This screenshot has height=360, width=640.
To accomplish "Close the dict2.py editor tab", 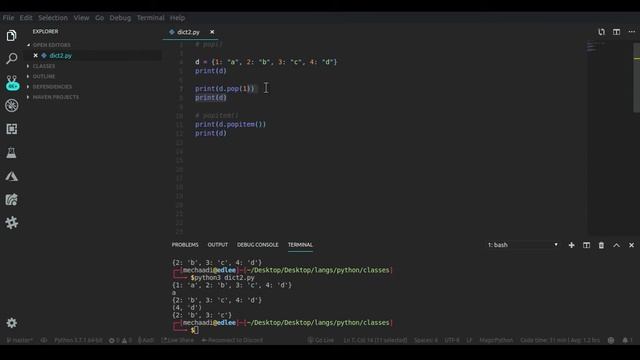I will coord(212,32).
